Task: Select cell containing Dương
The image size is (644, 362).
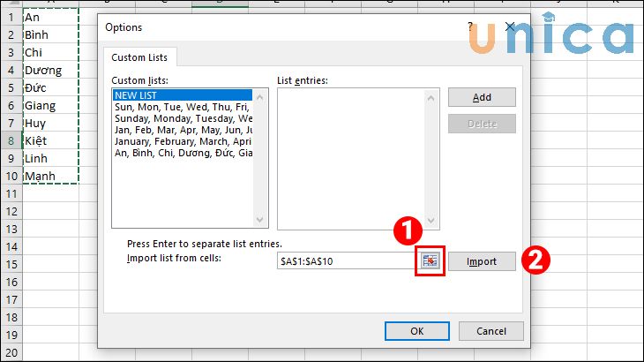Action: click(x=49, y=70)
